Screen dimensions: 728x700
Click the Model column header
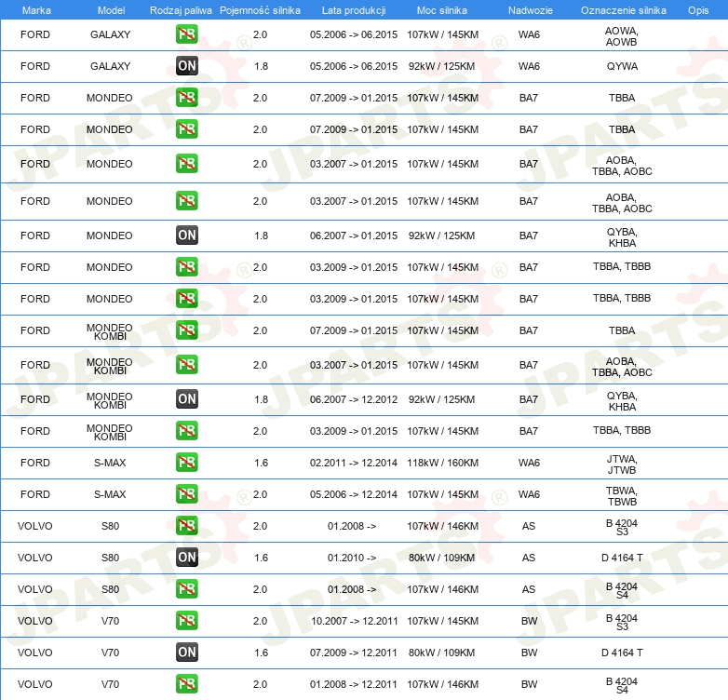tap(111, 10)
